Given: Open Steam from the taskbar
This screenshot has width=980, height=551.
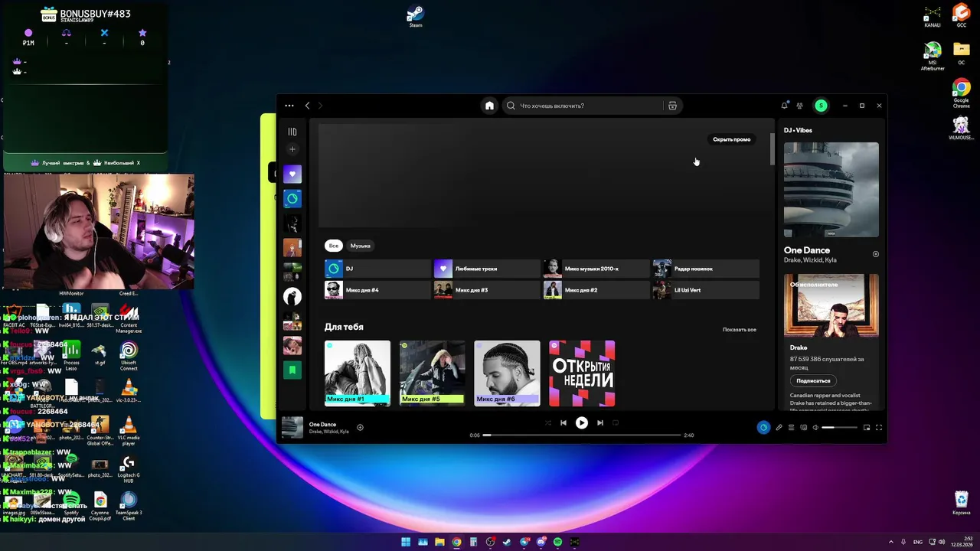Looking at the screenshot, I should [x=508, y=542].
